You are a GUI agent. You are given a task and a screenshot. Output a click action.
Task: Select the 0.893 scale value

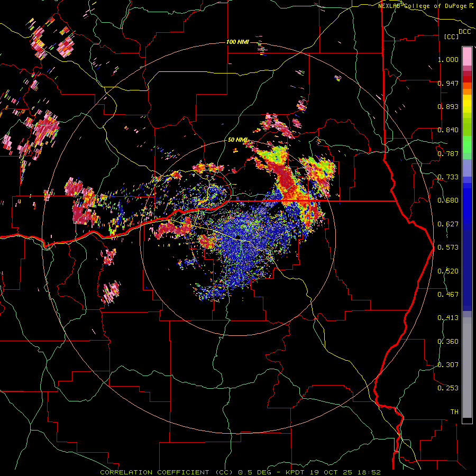pyautogui.click(x=448, y=106)
